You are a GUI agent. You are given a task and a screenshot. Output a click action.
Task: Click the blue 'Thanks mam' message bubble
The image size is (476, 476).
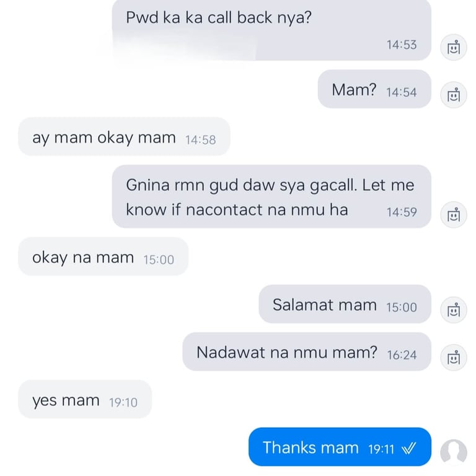coord(340,447)
